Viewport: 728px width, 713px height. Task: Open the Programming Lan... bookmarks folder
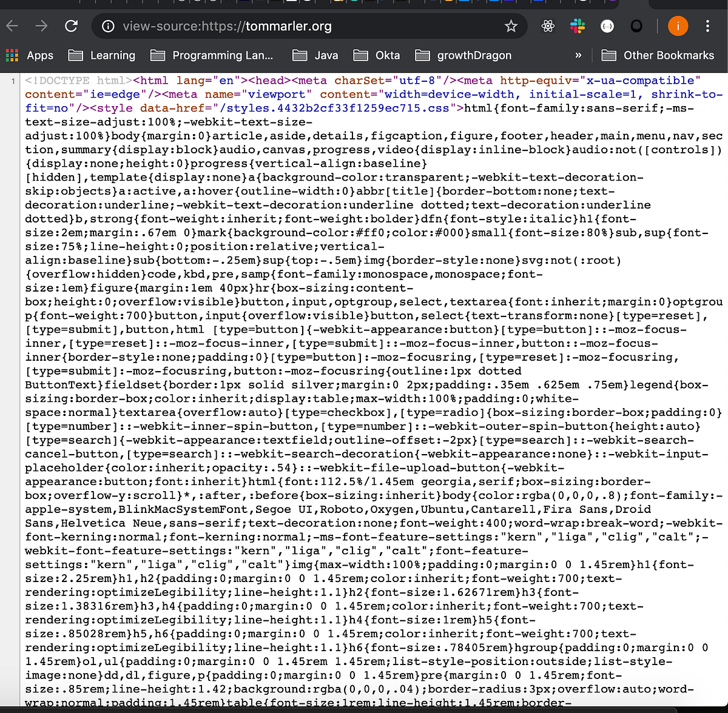coord(213,55)
